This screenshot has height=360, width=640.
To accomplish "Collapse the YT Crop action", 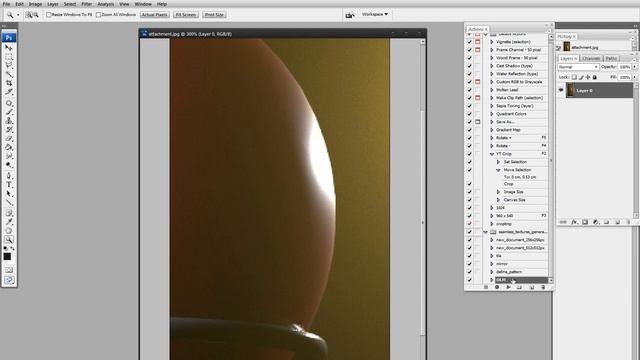I will point(492,154).
